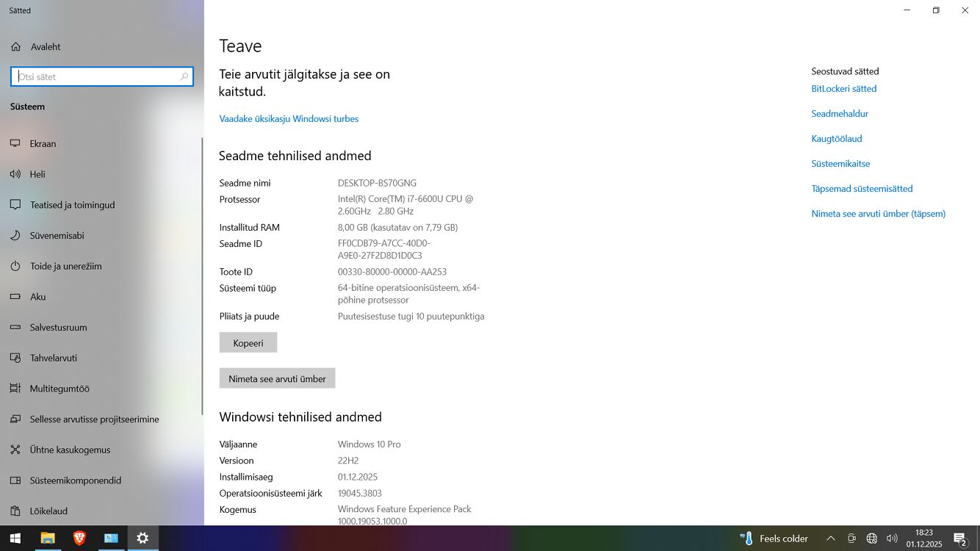This screenshot has height=551, width=980.
Task: Go to Multitegumtöö settings page
Action: [x=60, y=389]
